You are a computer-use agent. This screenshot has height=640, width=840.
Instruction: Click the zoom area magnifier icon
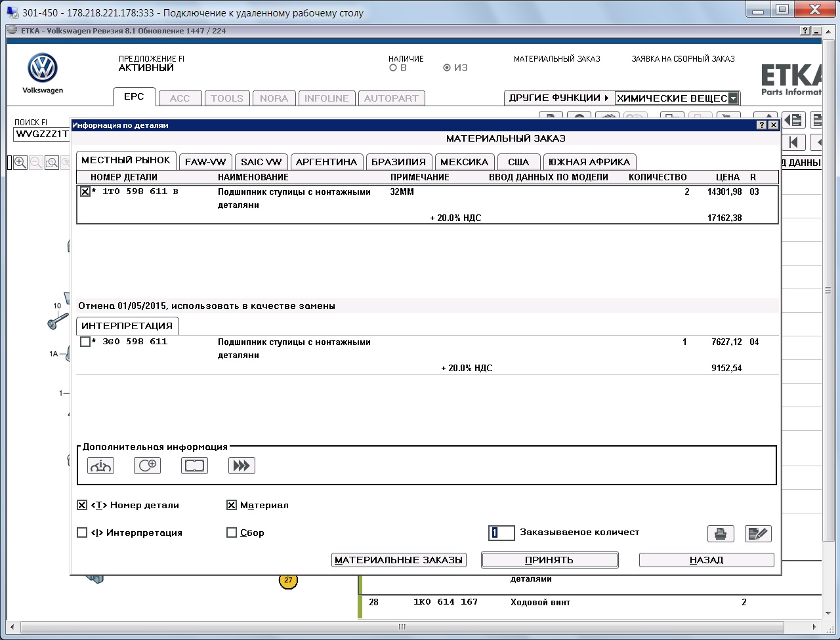[x=51, y=163]
